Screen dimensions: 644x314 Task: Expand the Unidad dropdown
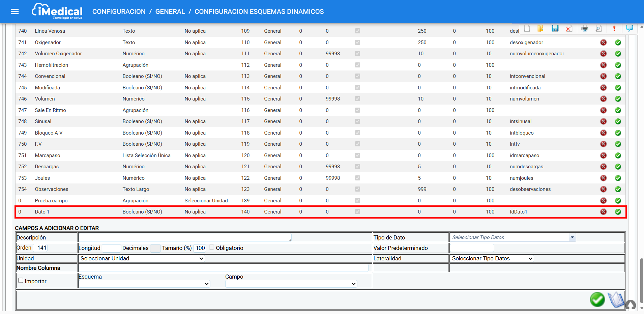coord(142,259)
